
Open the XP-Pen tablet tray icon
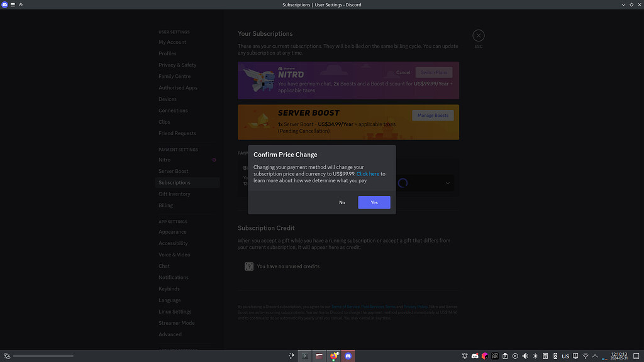coord(495,356)
